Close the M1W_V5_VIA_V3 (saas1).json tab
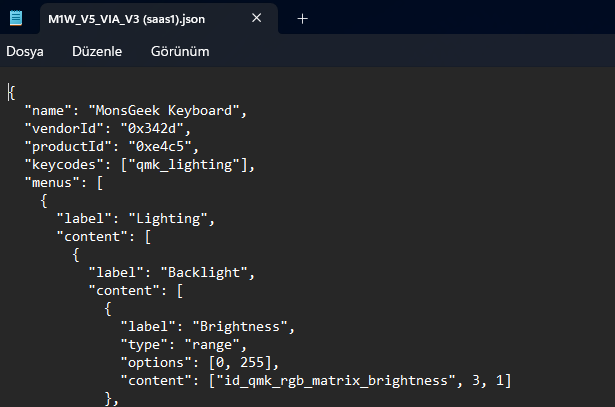 click(257, 18)
